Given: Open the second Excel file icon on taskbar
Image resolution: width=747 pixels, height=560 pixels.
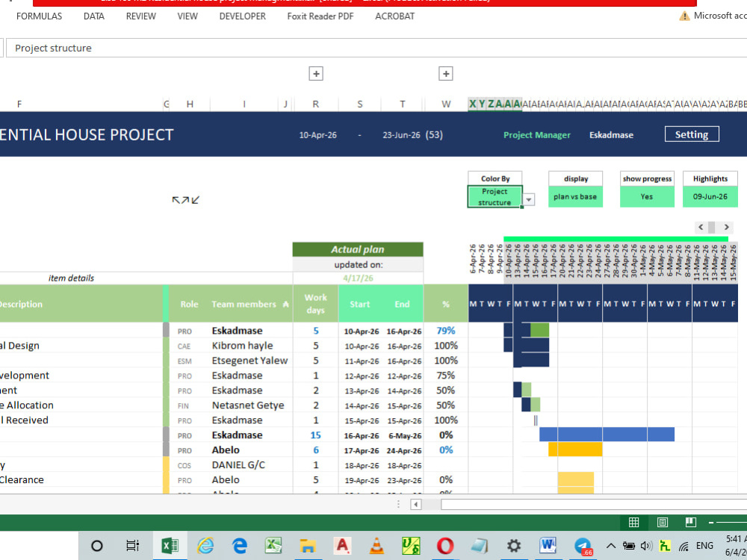Looking at the screenshot, I should 273,546.
